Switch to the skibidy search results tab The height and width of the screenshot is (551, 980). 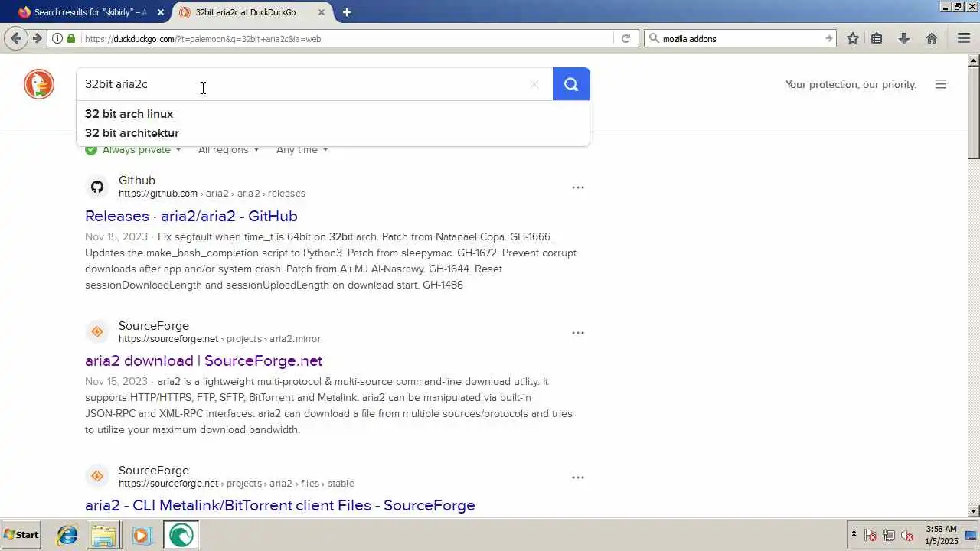tap(90, 12)
